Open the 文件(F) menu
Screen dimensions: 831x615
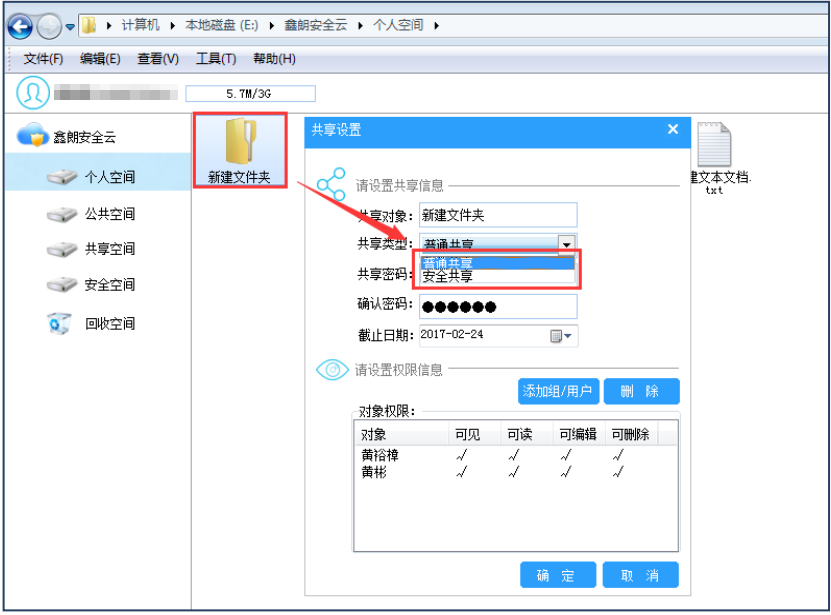coord(43,58)
